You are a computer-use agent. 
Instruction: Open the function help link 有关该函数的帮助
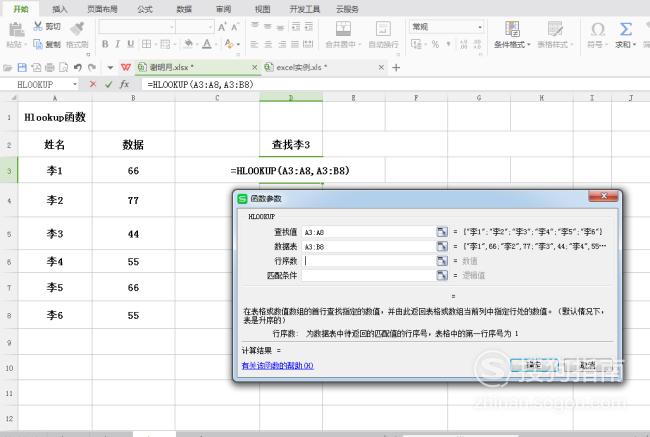pyautogui.click(x=277, y=366)
